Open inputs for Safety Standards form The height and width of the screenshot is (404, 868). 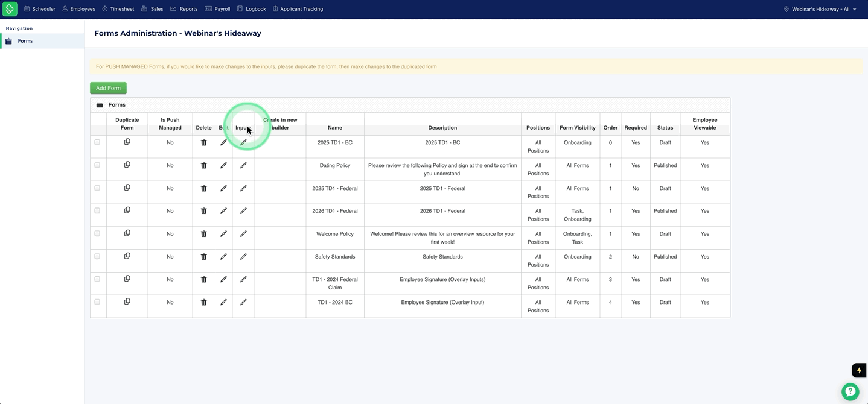(x=243, y=257)
